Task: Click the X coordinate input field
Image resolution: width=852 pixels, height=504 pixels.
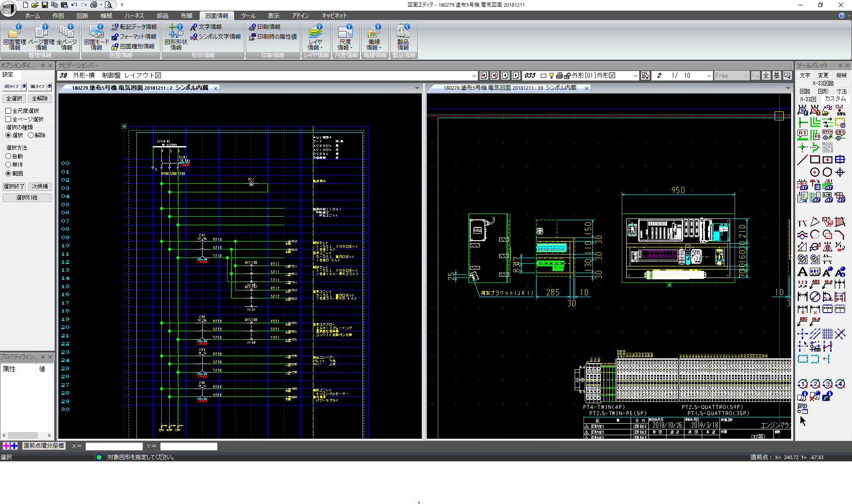Action: pyautogui.click(x=114, y=446)
